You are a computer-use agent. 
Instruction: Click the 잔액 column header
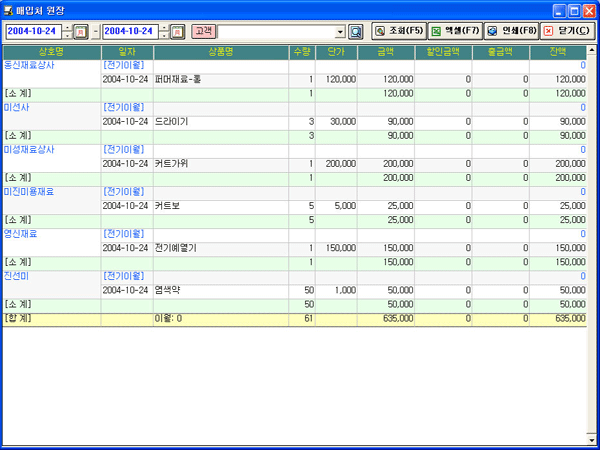tap(558, 52)
